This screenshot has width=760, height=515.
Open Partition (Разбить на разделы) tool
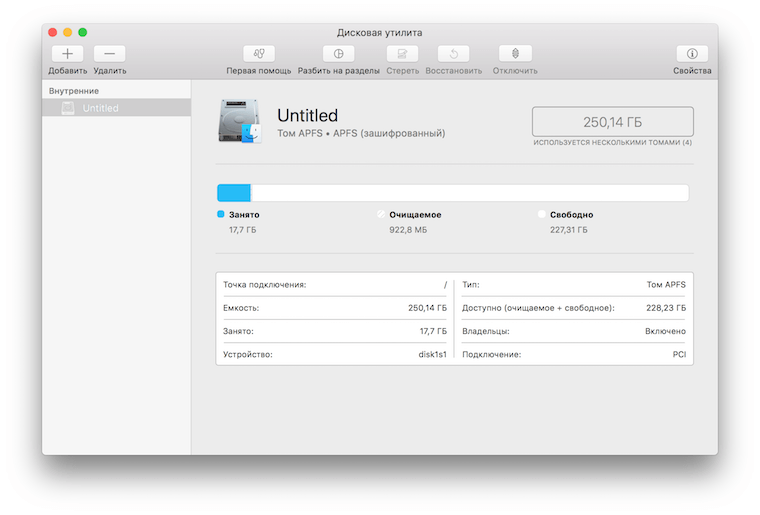pyautogui.click(x=338, y=54)
